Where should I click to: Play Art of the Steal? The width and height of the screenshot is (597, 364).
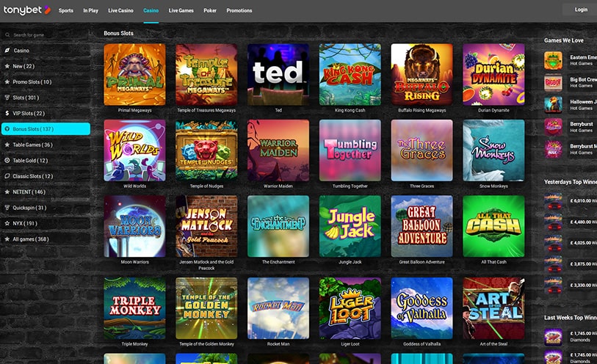(493, 308)
